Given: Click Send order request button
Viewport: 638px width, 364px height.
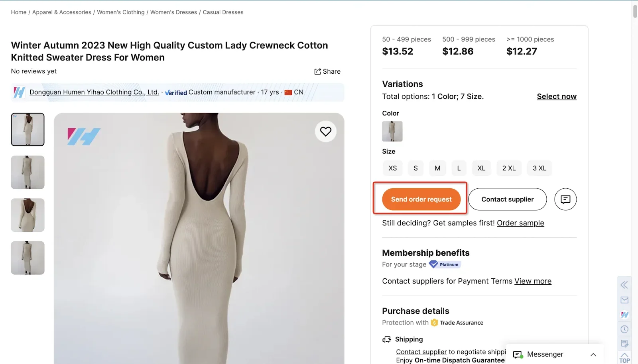Looking at the screenshot, I should click(x=421, y=199).
